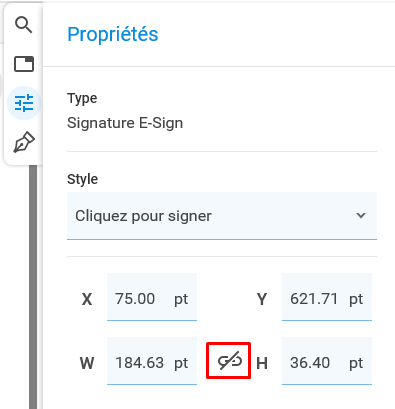Open the page panel icon
This screenshot has height=409, width=395.
coord(24,64)
